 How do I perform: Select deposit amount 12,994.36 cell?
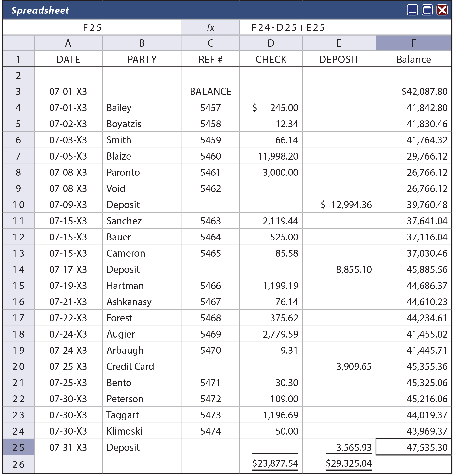[x=339, y=204]
